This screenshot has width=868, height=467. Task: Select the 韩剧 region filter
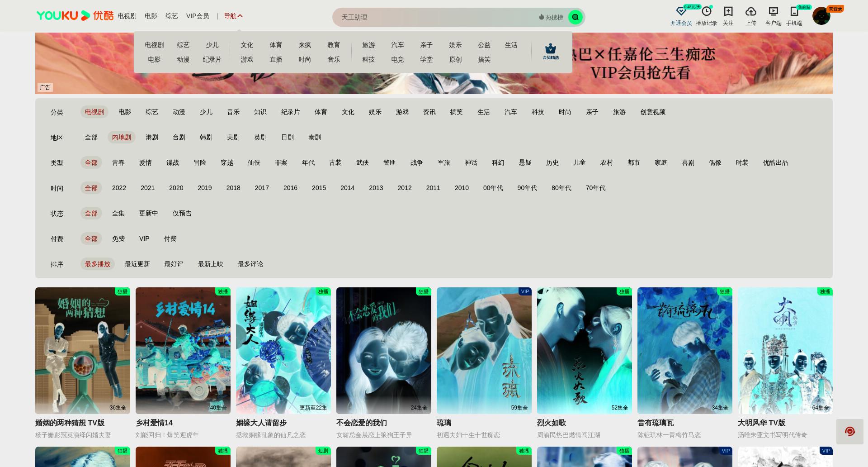pos(206,137)
